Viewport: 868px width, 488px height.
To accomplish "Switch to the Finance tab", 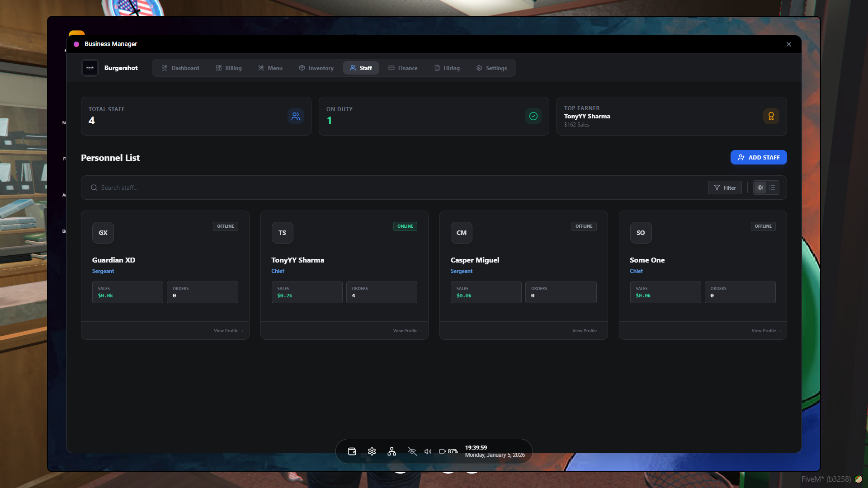I will click(x=403, y=68).
